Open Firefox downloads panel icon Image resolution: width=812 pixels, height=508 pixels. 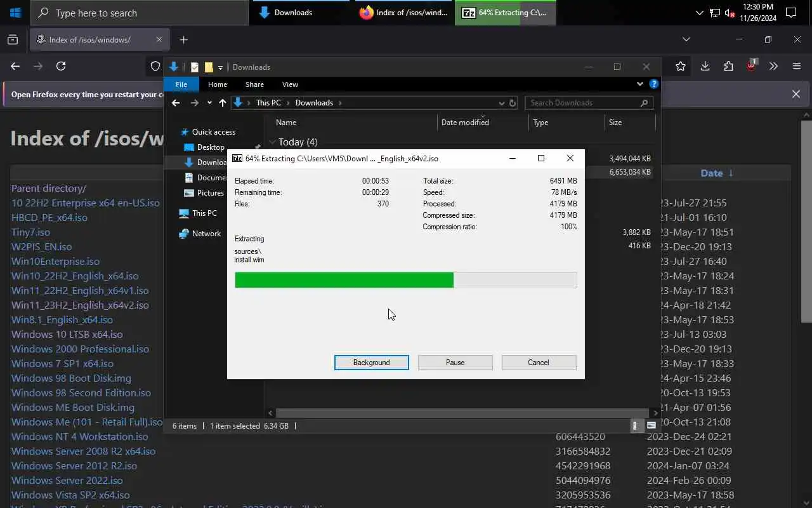coord(705,66)
